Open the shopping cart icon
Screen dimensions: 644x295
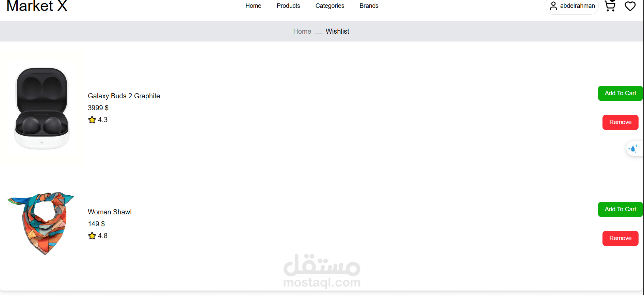[610, 6]
